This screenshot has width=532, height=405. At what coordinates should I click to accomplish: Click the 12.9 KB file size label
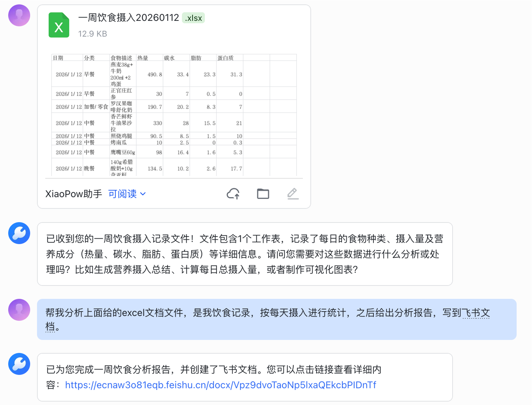[x=93, y=34]
